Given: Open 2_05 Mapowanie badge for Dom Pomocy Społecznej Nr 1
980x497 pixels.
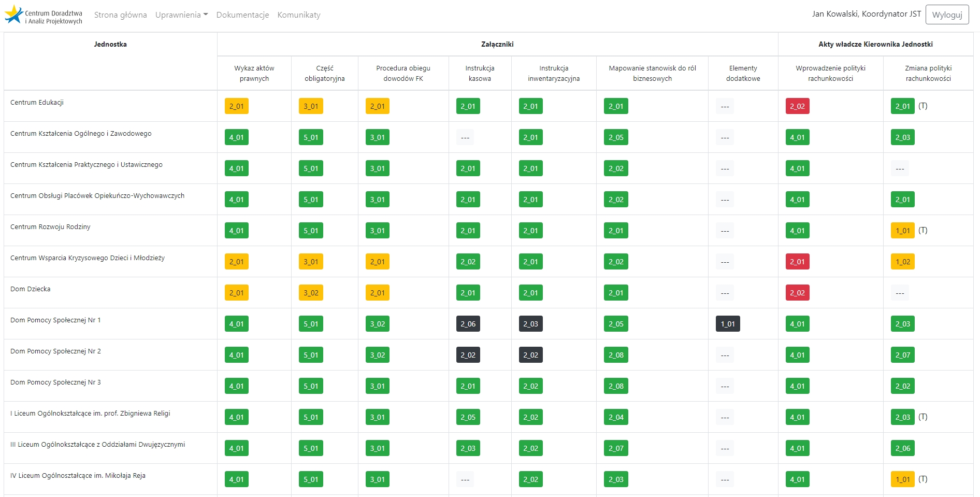Looking at the screenshot, I should [x=616, y=324].
